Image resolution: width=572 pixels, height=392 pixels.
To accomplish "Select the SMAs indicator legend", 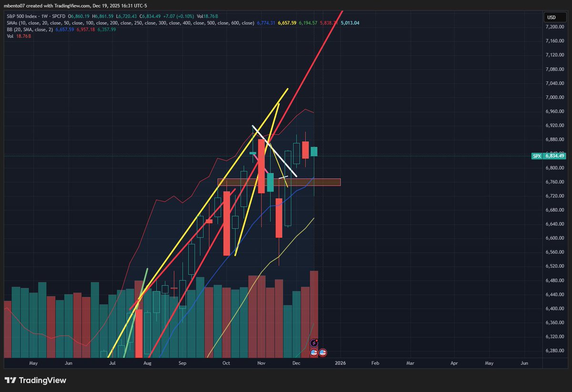I will click(x=131, y=23).
